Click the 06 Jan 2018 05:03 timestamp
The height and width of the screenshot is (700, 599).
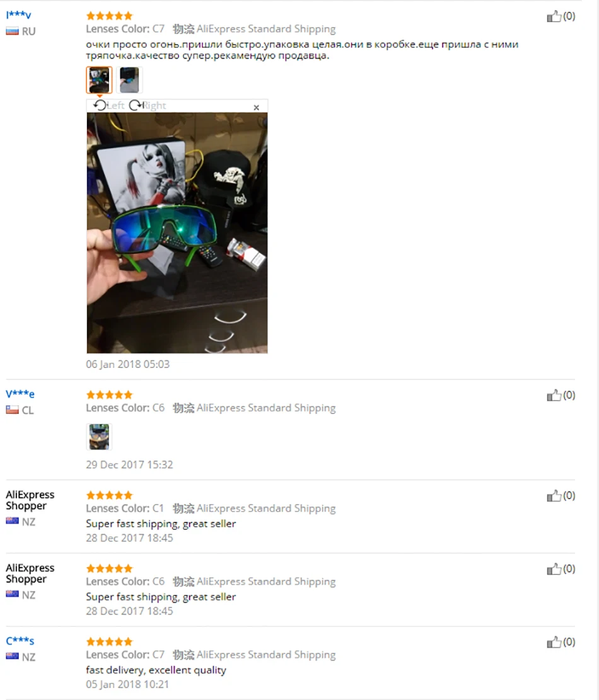[x=128, y=364]
